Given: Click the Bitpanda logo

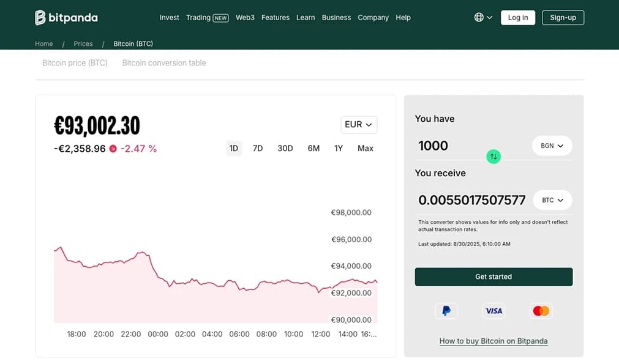Looking at the screenshot, I should 66,17.
